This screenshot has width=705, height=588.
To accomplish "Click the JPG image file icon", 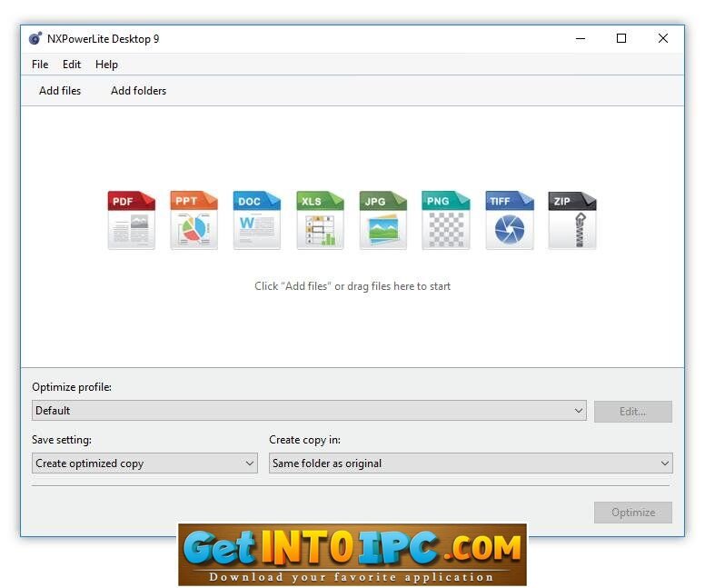I will pos(383,220).
